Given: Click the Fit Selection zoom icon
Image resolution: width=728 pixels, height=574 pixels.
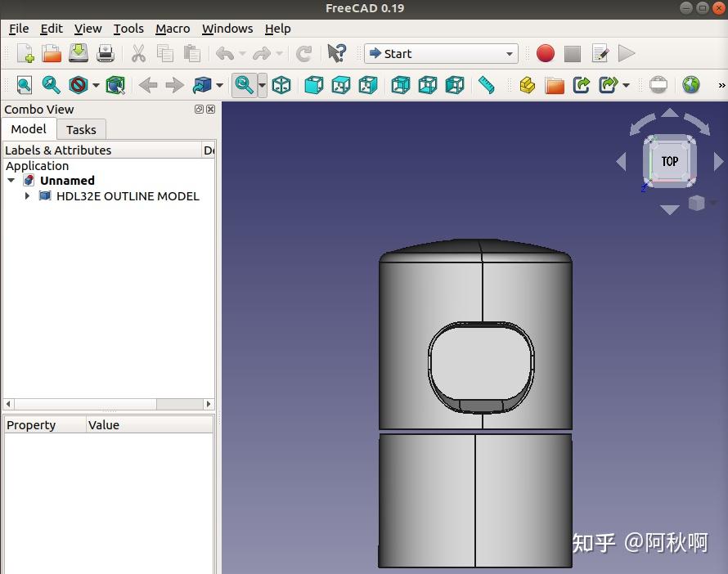Looking at the screenshot, I should [51, 85].
